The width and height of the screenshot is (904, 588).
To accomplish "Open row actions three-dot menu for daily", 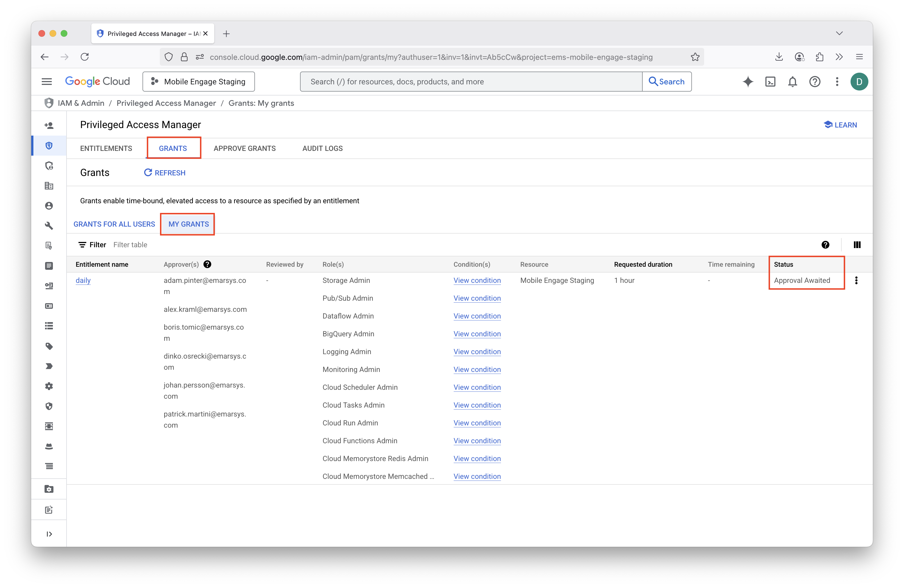I will point(856,280).
